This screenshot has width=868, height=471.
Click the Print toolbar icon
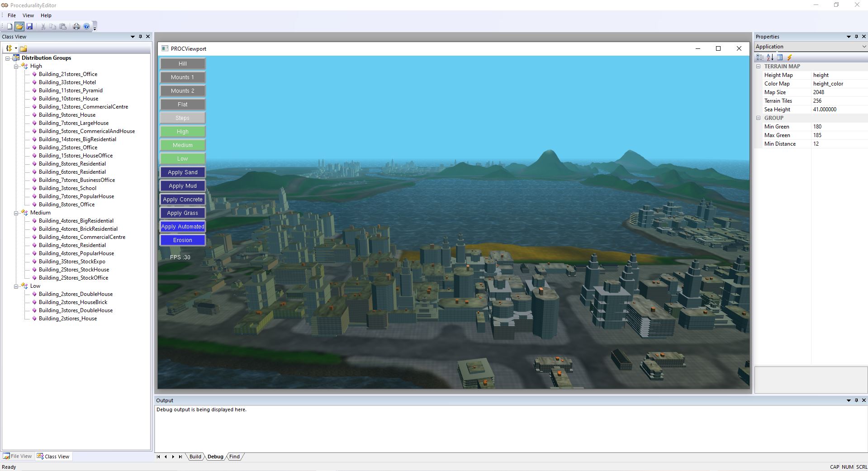(76, 26)
